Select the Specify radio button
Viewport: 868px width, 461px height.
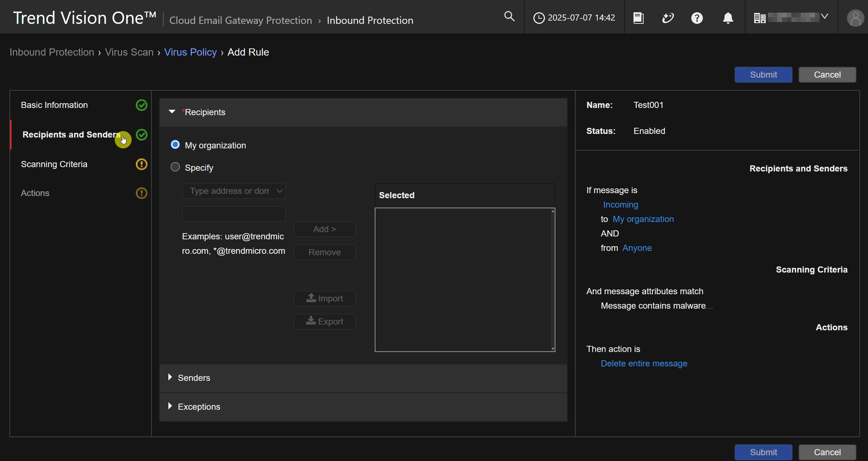pos(175,167)
